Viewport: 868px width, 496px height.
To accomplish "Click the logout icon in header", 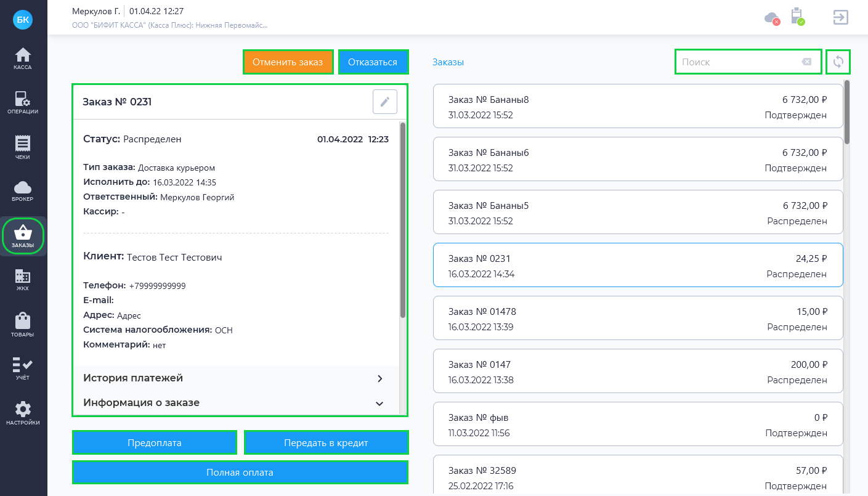I will pyautogui.click(x=840, y=17).
